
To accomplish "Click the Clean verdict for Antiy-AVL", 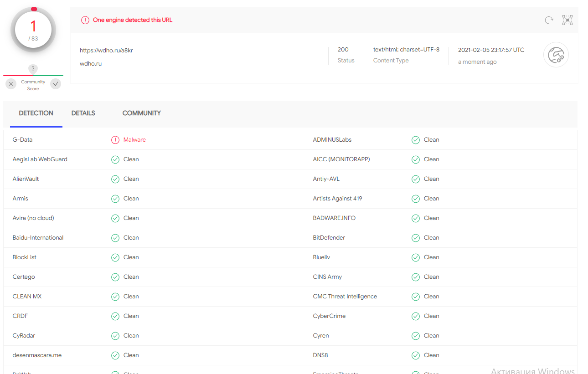I will (x=432, y=179).
